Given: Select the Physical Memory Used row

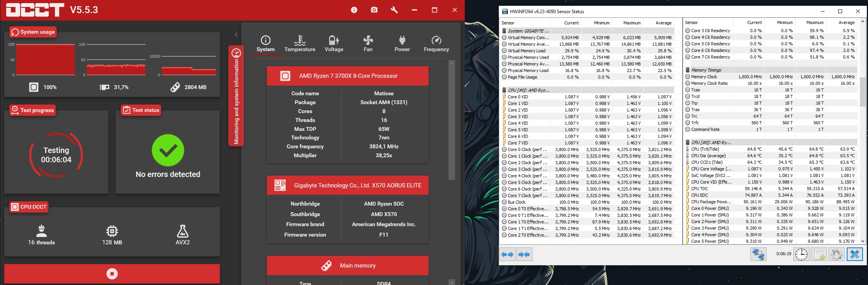Looking at the screenshot, I should pyautogui.click(x=587, y=57).
